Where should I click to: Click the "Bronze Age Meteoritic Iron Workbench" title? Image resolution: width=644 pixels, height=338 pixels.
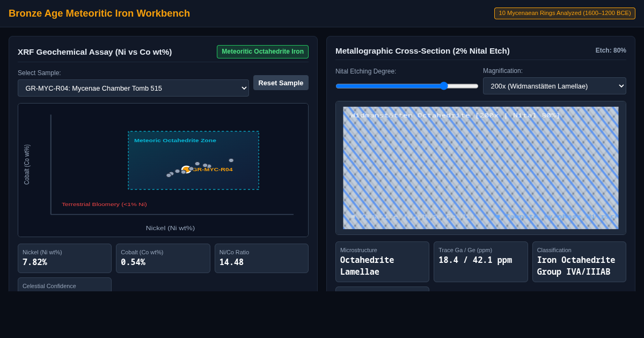point(99,13)
